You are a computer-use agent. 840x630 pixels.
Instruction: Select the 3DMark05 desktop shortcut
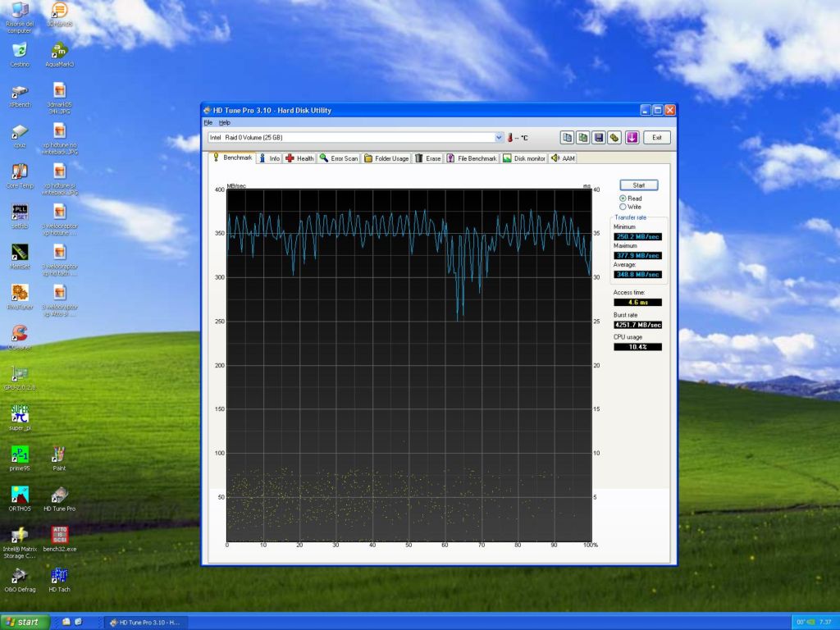coord(59,15)
